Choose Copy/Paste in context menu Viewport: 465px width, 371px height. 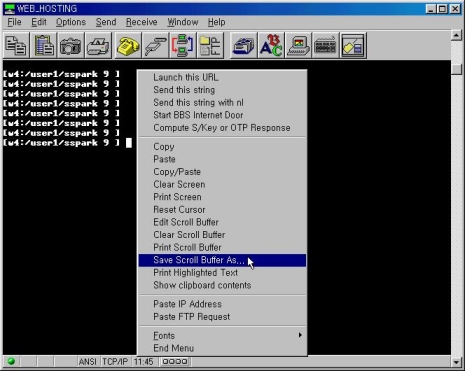[222, 172]
